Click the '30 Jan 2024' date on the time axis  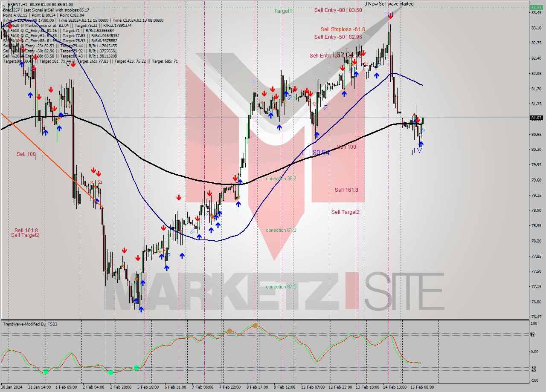point(12,387)
